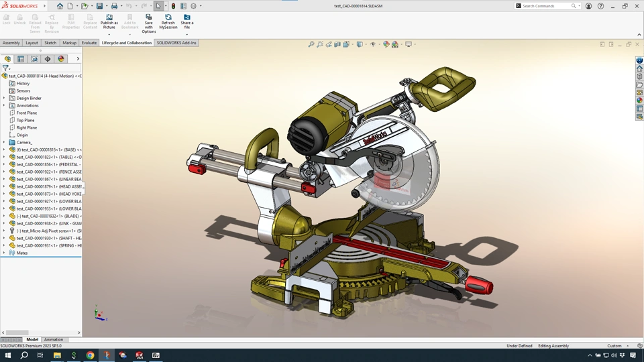This screenshot has height=362, width=644.
Task: Click the Previous View icon
Action: (329, 44)
